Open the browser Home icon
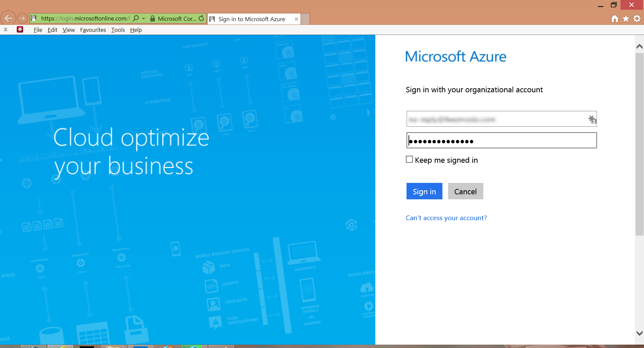Image resolution: width=644 pixels, height=348 pixels. click(614, 19)
